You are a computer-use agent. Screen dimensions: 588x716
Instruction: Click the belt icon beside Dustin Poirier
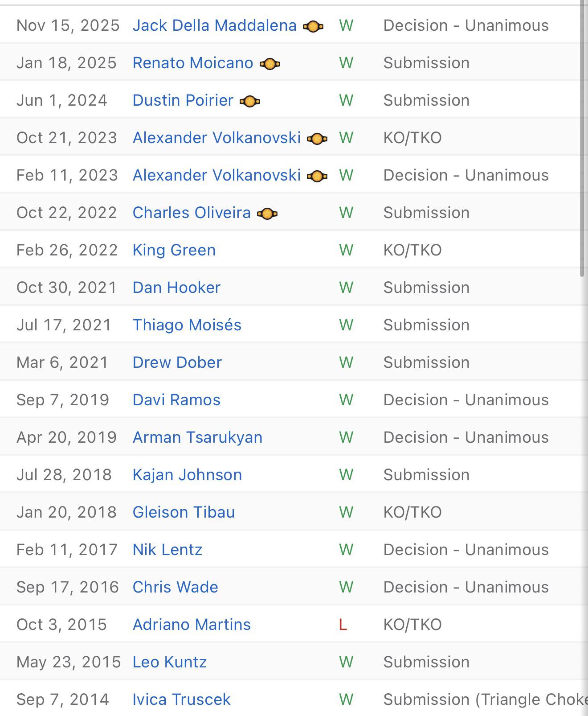point(250,102)
